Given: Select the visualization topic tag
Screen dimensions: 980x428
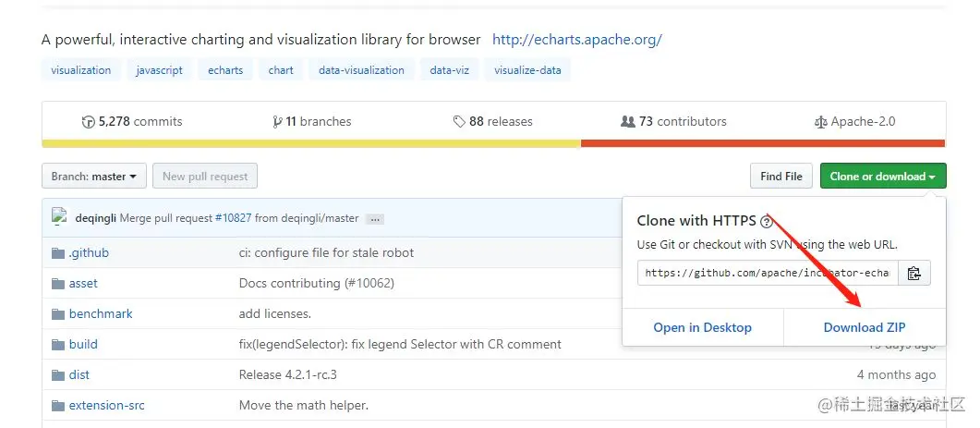Looking at the screenshot, I should 80,70.
